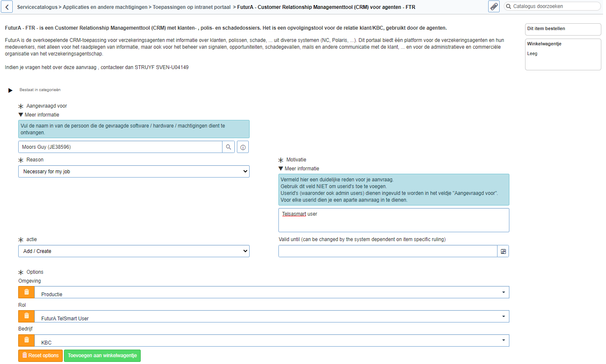
Task: Click the magnifier lookup icon beside Moors Guy
Action: click(228, 147)
